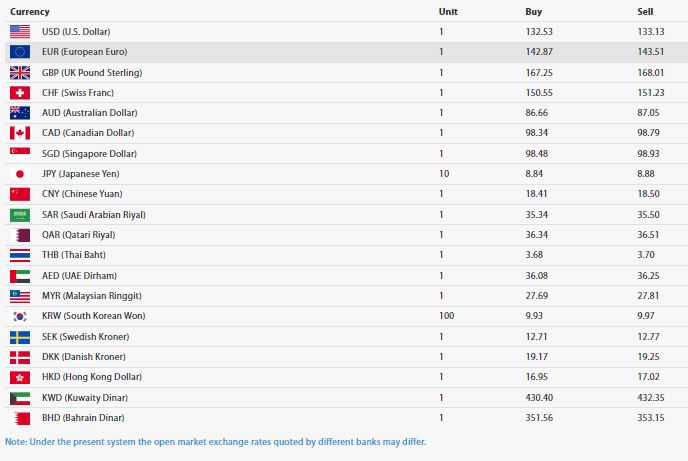Click the Currency column header
The height and width of the screenshot is (461, 688).
(29, 12)
